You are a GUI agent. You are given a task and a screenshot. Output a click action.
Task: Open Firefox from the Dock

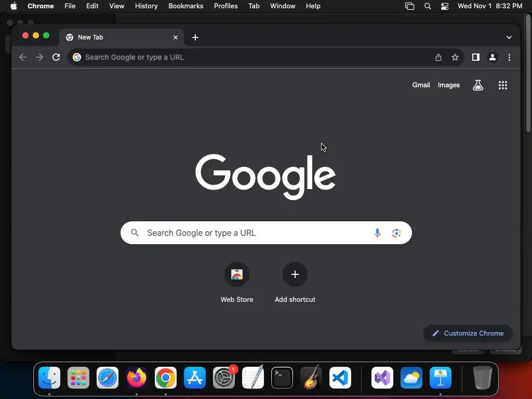click(x=137, y=378)
